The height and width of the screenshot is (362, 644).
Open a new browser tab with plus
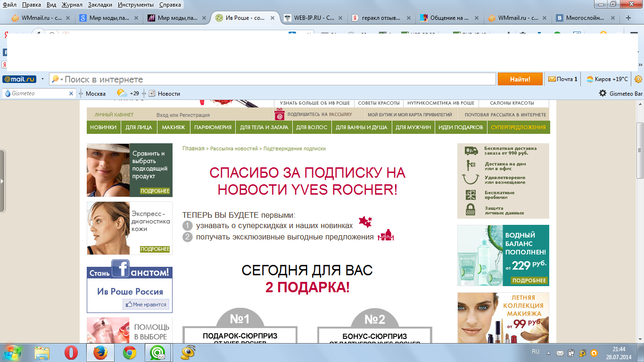(x=628, y=18)
